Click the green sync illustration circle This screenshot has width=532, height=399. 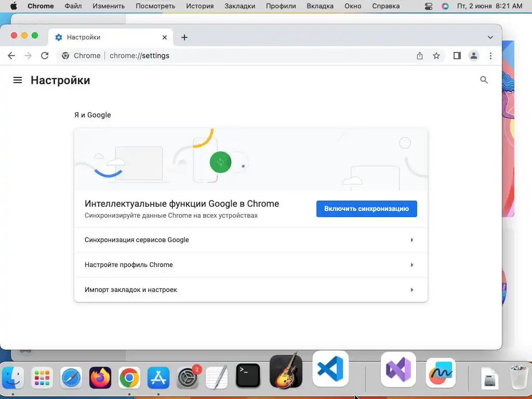point(220,162)
